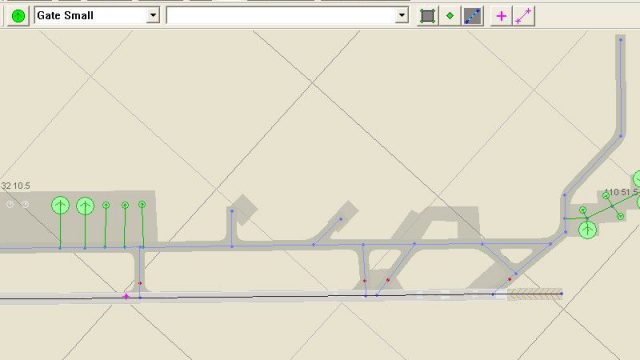
Task: Select taxi node at top of north taxiway
Action: tap(621, 40)
